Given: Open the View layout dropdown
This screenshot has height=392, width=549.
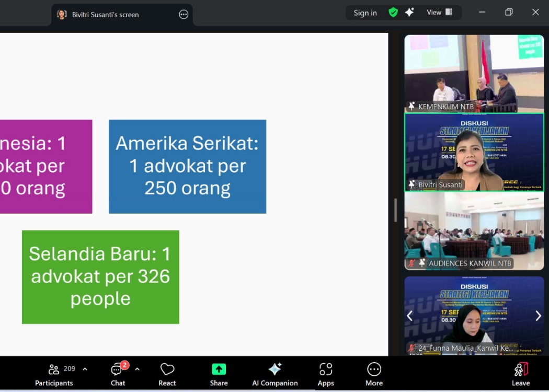Looking at the screenshot, I should (x=439, y=13).
